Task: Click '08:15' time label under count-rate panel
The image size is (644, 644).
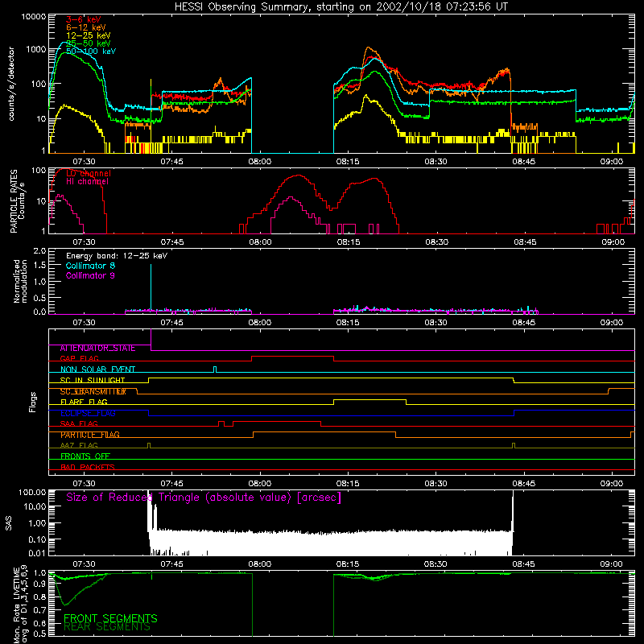Action: tap(348, 162)
